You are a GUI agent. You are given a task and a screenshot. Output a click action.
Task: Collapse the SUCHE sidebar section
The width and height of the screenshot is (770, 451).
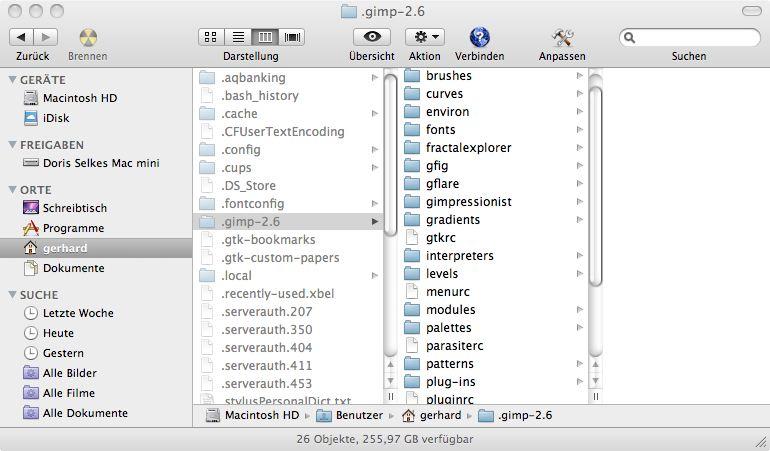pos(13,294)
